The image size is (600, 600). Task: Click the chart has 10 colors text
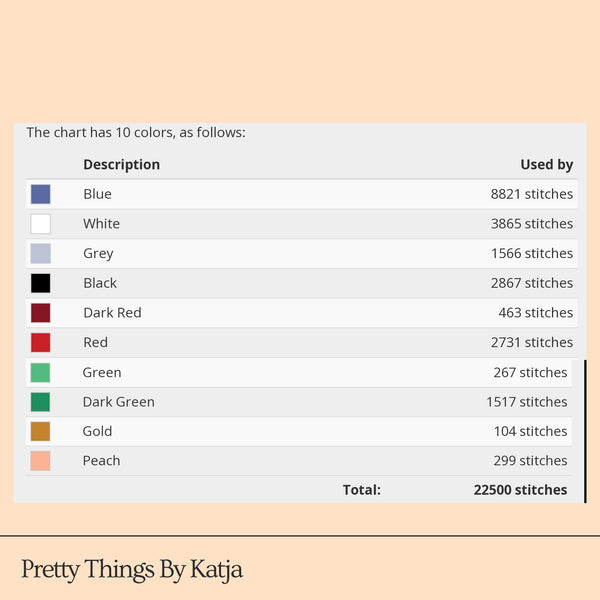pos(136,132)
